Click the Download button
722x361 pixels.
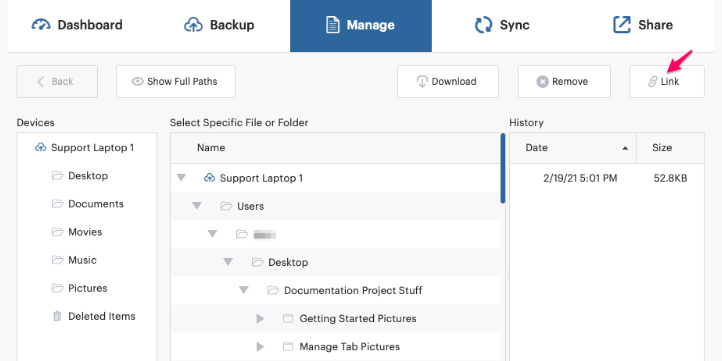(448, 82)
